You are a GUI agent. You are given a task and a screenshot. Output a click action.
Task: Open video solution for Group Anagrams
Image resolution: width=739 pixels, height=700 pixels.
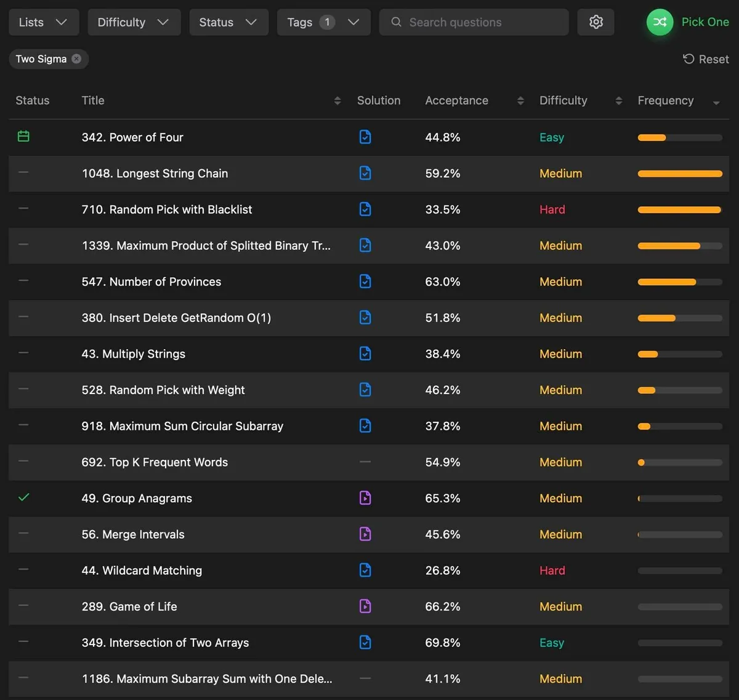click(365, 498)
